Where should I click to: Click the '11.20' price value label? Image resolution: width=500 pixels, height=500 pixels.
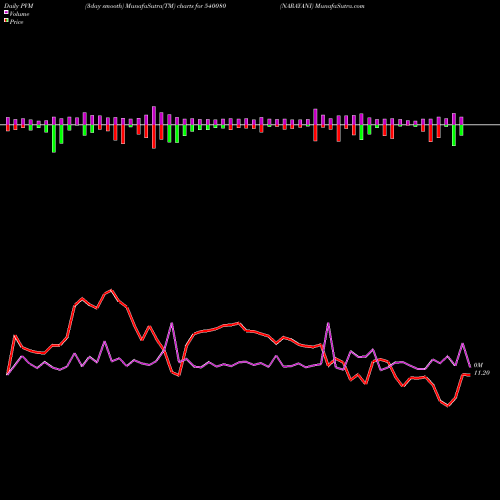click(x=482, y=373)
